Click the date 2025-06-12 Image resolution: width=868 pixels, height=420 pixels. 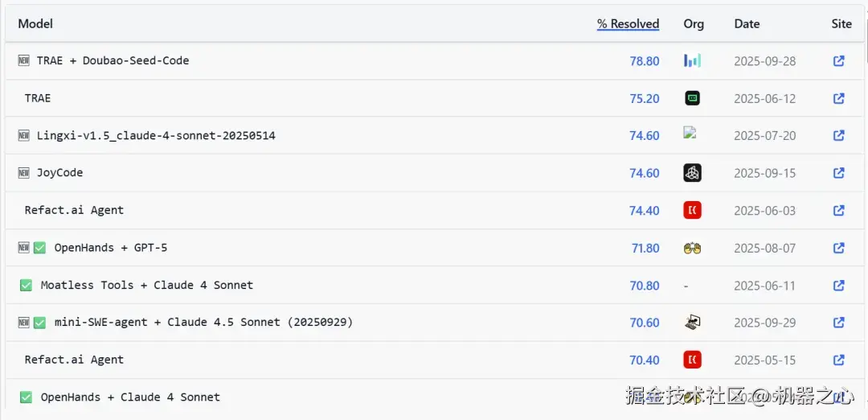(x=764, y=99)
